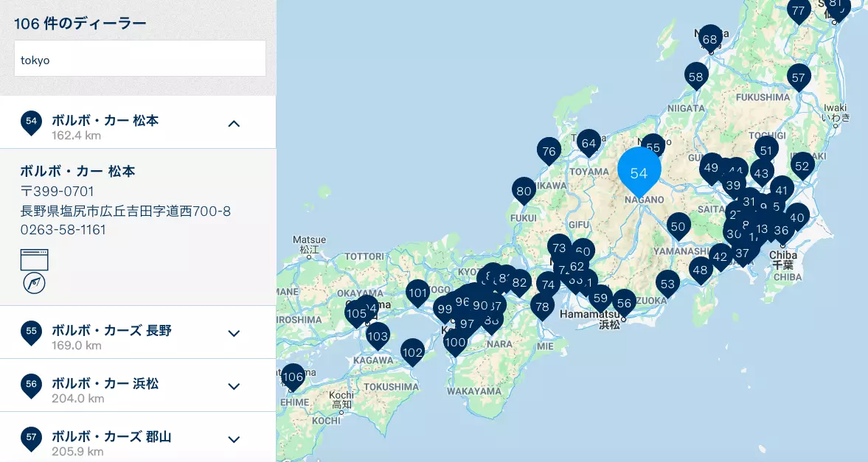The height and width of the screenshot is (462, 868).
Task: Select map pin 103 near Kagawa
Action: pos(378,337)
